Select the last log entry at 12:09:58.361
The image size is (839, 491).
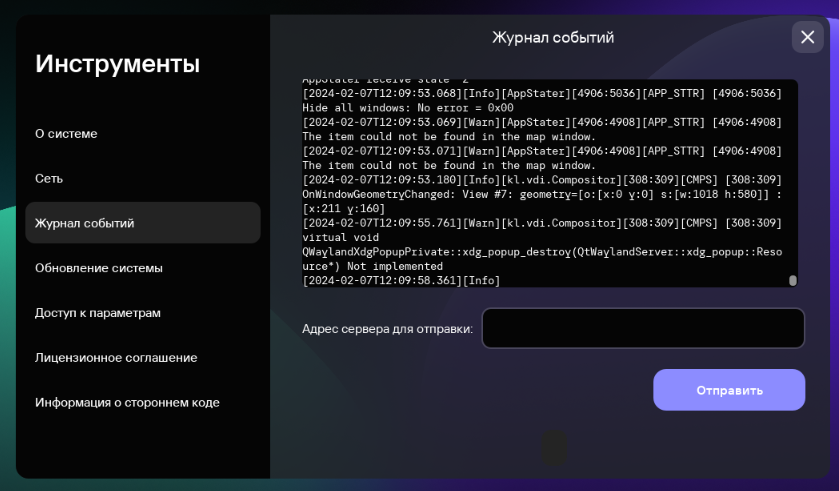click(401, 281)
